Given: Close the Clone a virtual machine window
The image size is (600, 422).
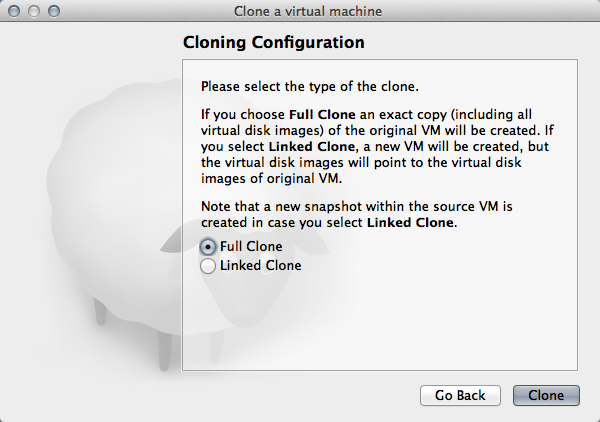Looking at the screenshot, I should pyautogui.click(x=14, y=11).
